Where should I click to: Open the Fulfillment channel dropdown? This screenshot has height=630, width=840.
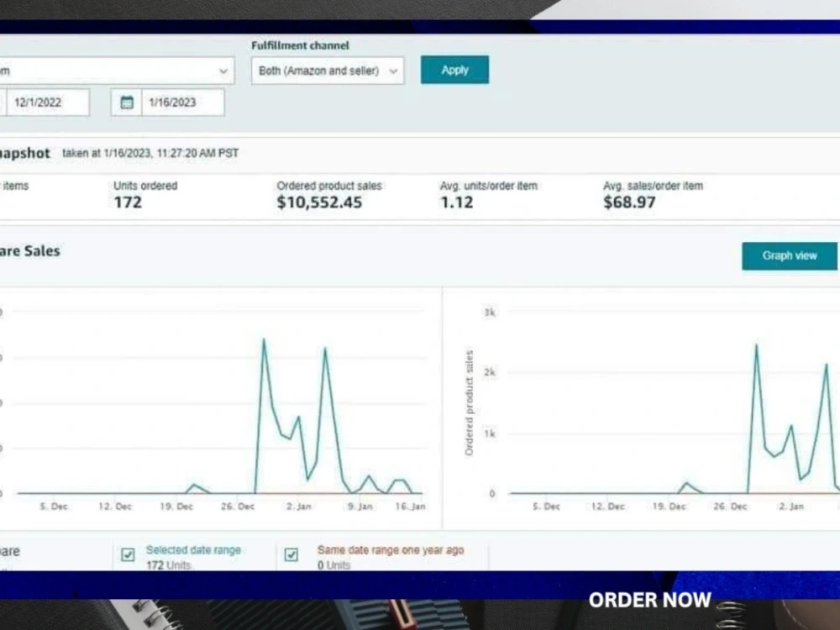pos(328,71)
